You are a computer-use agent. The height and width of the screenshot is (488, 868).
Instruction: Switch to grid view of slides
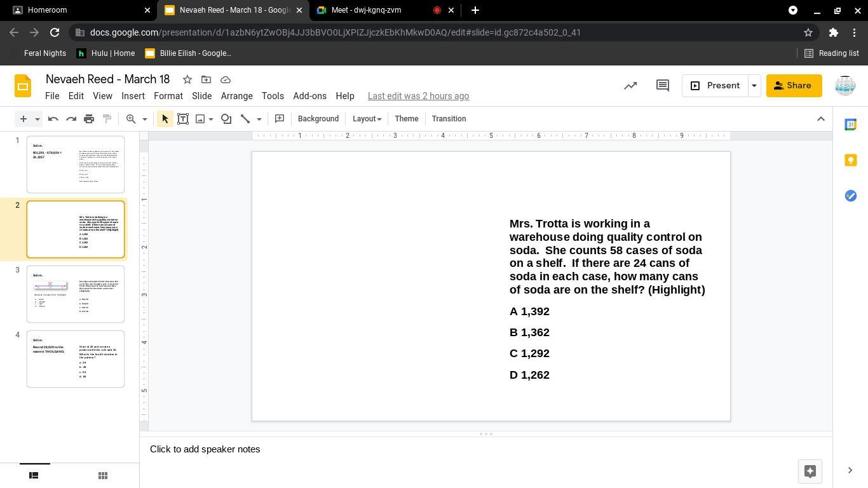pos(103,475)
